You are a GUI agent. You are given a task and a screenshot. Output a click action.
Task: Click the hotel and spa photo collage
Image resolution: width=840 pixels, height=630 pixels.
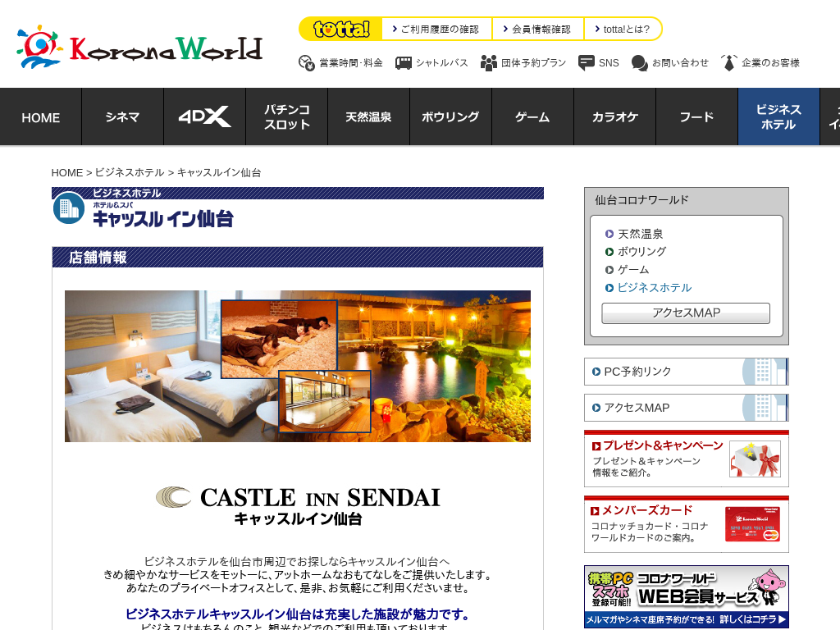tap(298, 367)
